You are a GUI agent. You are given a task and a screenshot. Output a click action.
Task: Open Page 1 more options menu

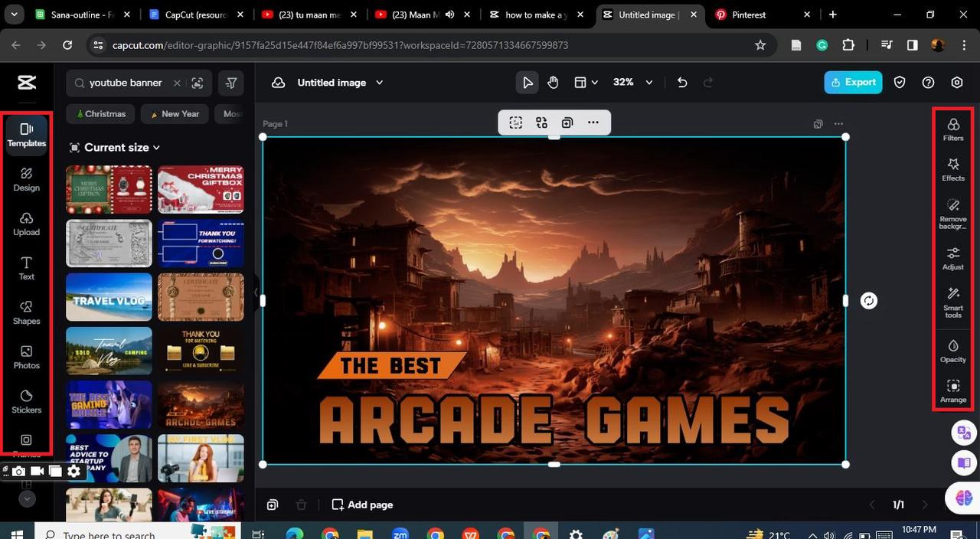click(838, 124)
